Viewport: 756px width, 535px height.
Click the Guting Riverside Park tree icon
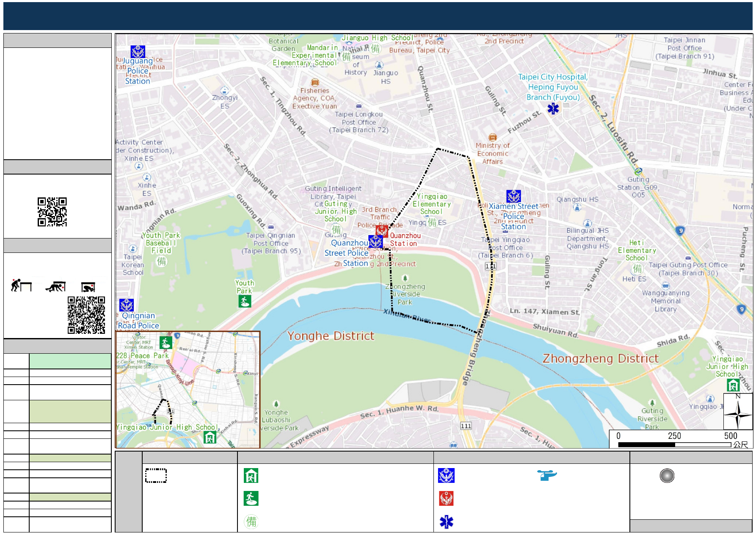coord(652,402)
